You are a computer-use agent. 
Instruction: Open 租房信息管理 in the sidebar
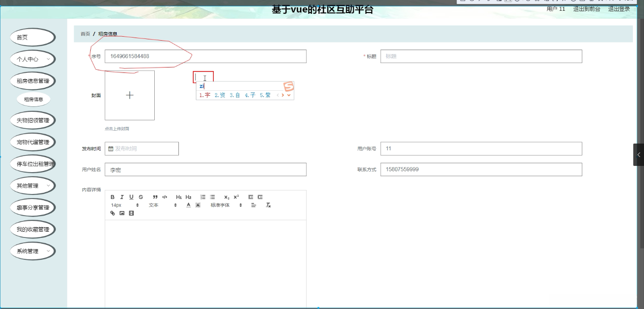[x=33, y=81]
